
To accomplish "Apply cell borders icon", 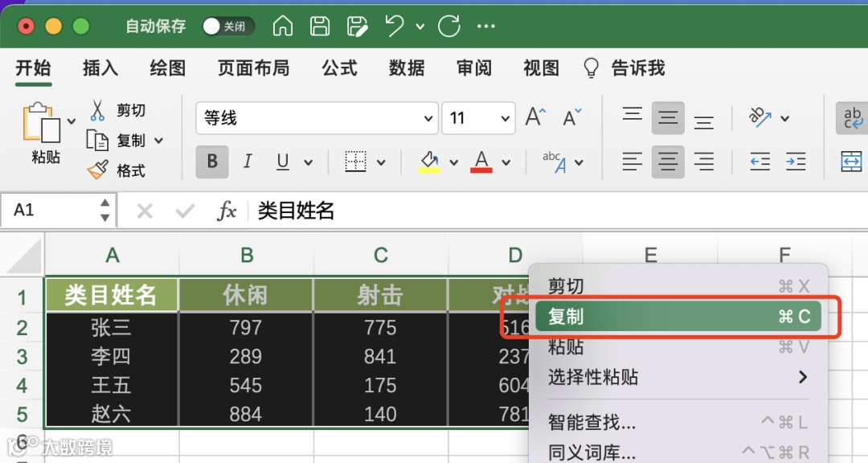I will pos(355,162).
